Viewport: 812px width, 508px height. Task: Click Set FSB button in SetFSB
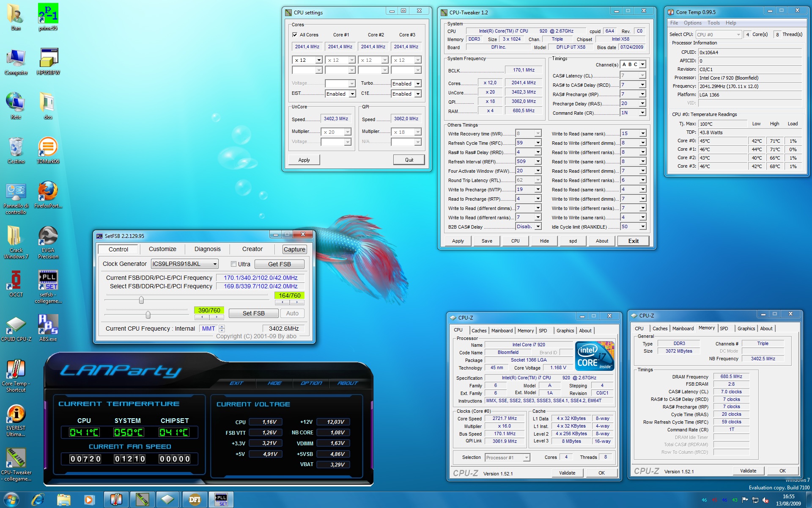[253, 313]
